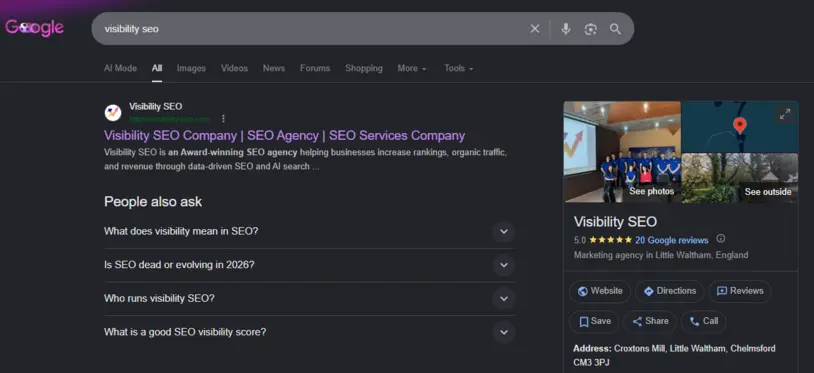Open the Videos tab
This screenshot has width=814, height=373.
[x=234, y=68]
